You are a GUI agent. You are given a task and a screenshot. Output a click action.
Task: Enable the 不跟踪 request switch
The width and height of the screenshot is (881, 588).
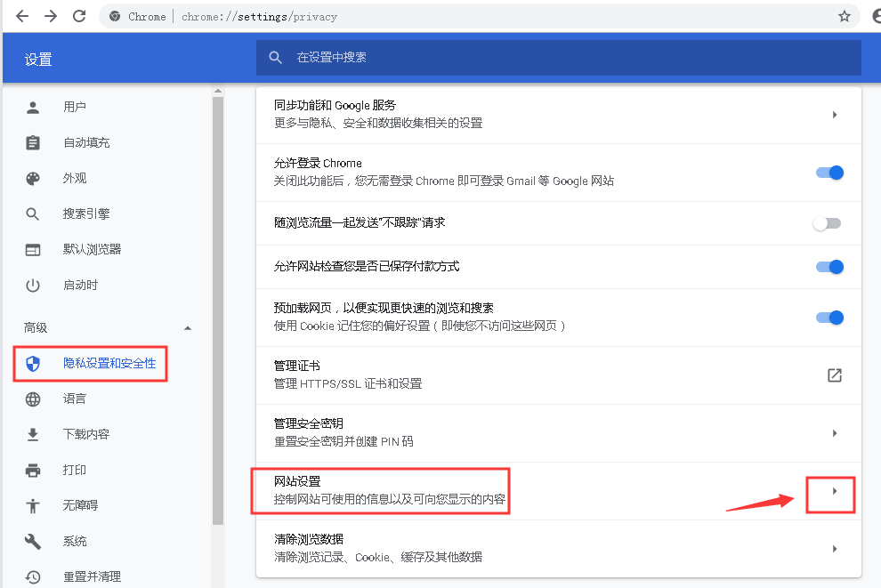tap(827, 223)
